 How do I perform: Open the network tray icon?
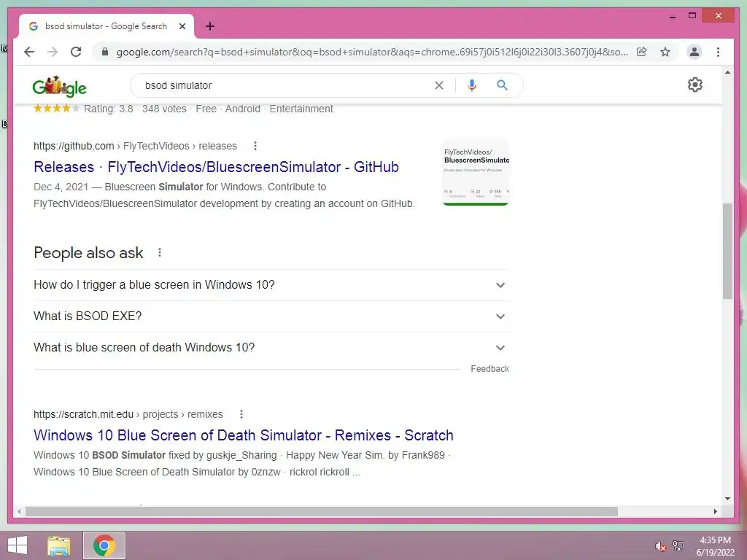(x=678, y=545)
